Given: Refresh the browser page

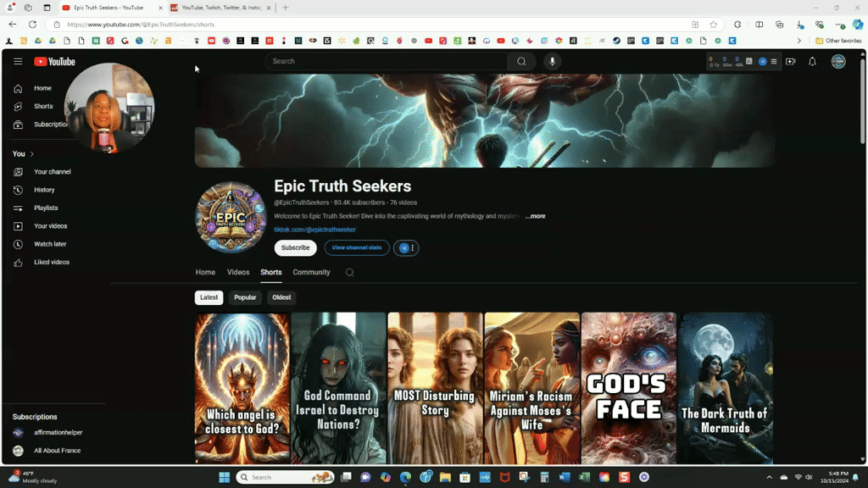Looking at the screenshot, I should (33, 25).
